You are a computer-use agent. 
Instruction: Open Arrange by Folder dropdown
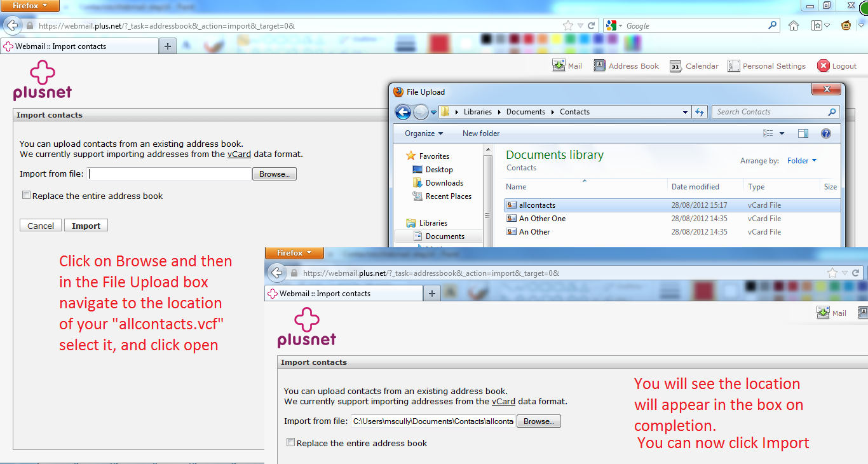[x=802, y=161]
